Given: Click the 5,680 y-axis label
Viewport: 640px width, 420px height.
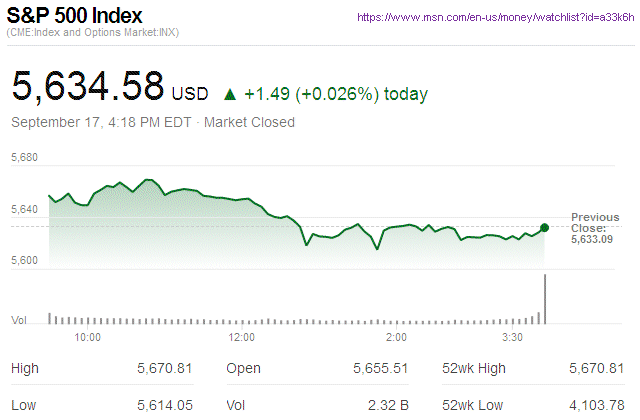Looking at the screenshot, I should [24, 158].
